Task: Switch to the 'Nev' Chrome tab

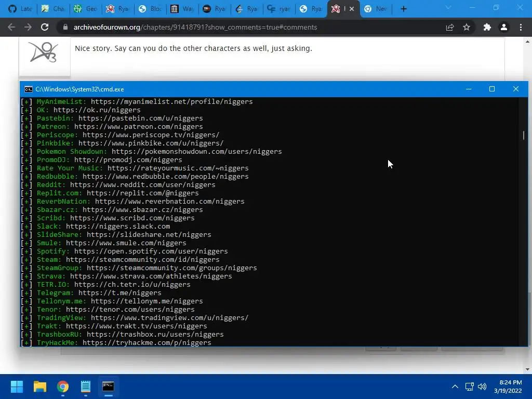Action: pyautogui.click(x=376, y=9)
